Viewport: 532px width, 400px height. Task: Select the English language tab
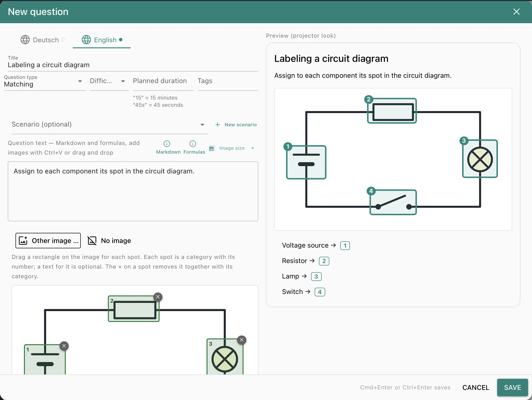[102, 40]
